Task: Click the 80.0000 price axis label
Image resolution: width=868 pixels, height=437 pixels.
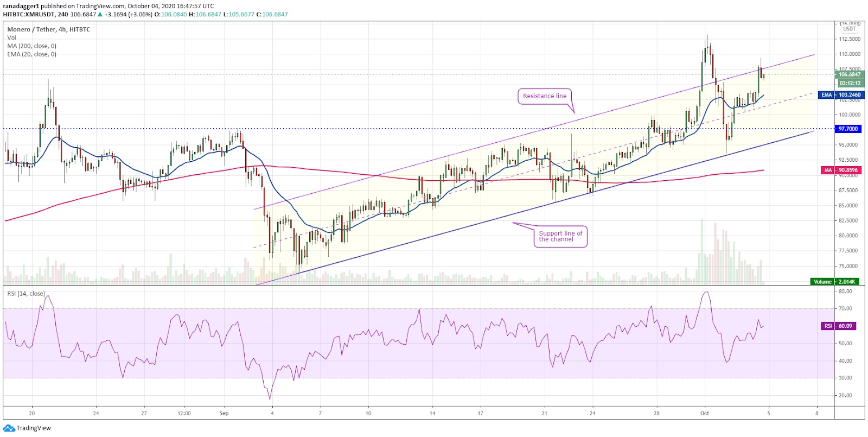Action: 850,236
